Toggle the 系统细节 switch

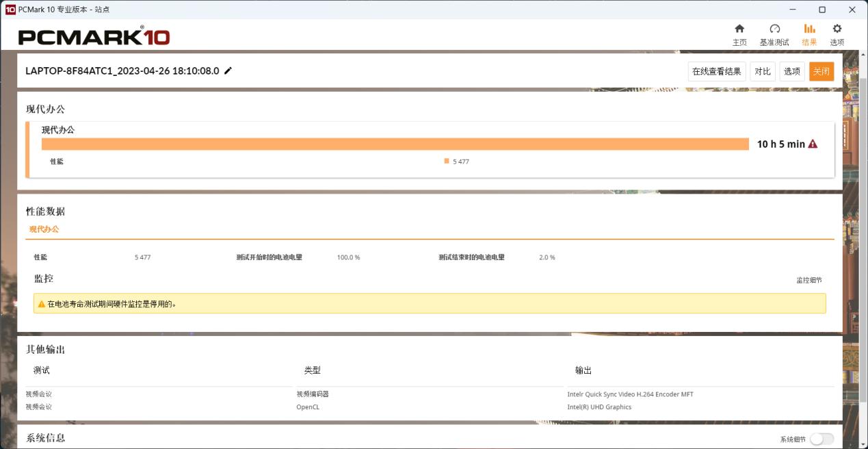[821, 439]
